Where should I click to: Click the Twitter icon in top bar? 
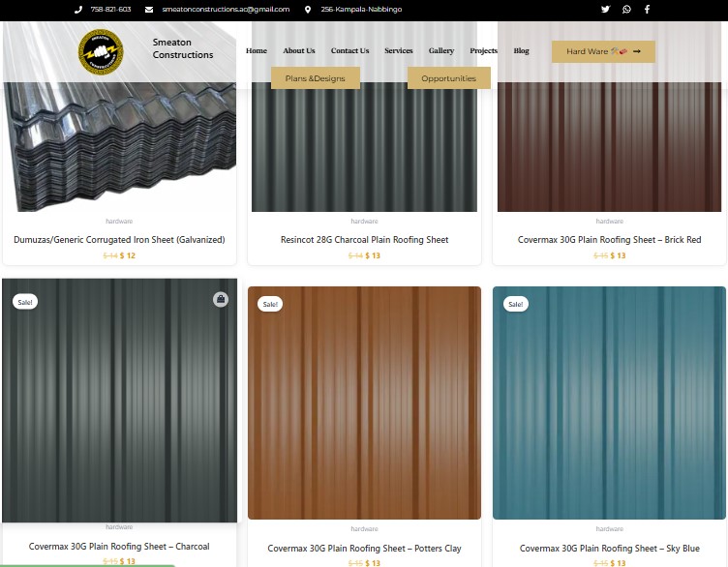(x=605, y=10)
